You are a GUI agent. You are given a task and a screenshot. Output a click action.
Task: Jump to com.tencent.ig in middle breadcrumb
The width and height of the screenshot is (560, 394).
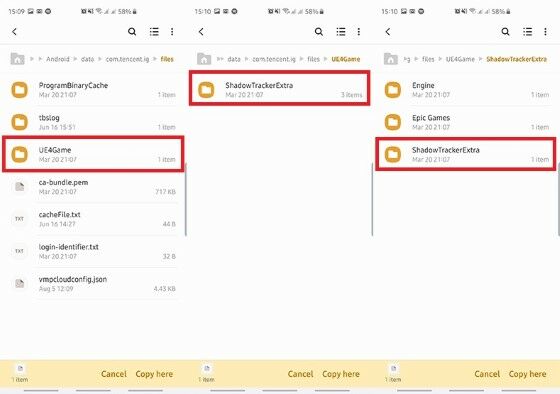coord(274,59)
